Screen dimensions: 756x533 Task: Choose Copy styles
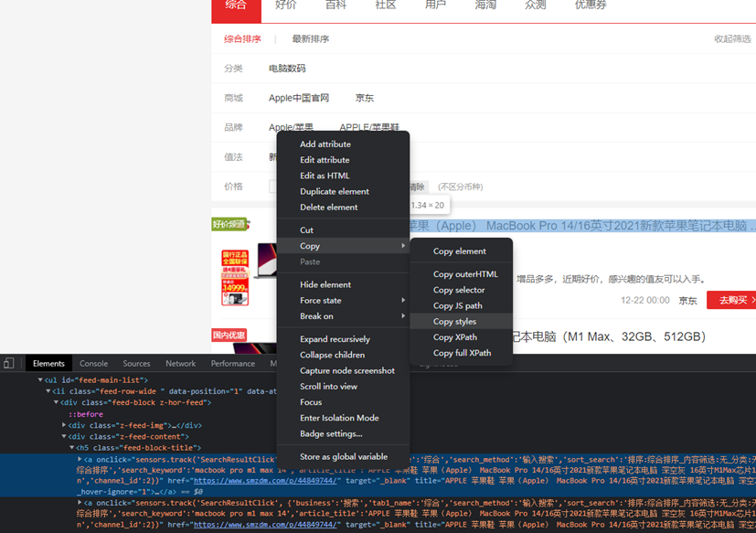tap(462, 321)
